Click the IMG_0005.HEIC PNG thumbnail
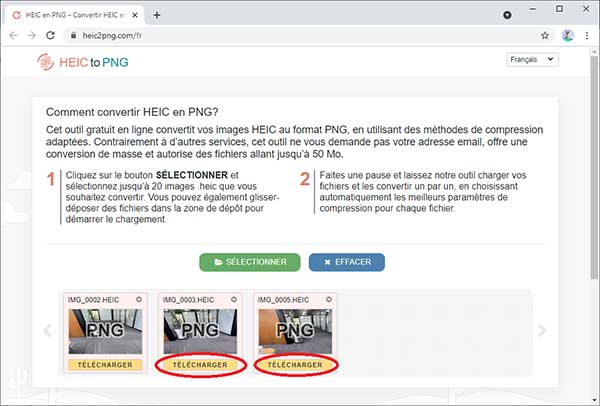600x406 pixels. [x=295, y=331]
